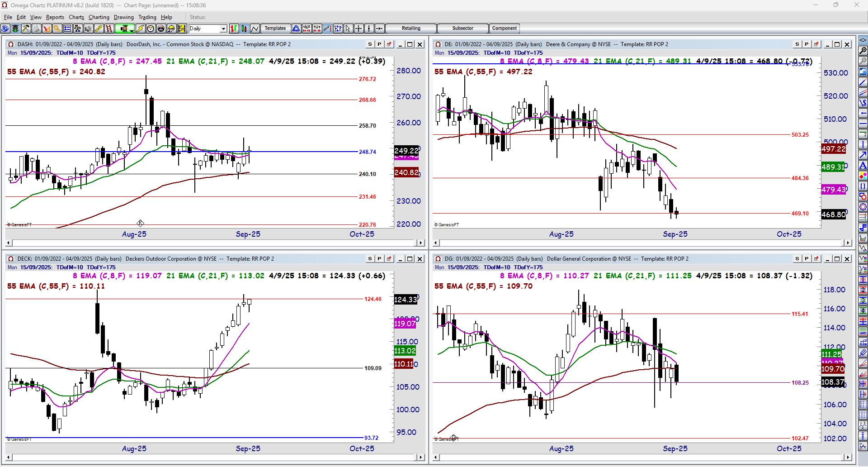
Task: Click the yellow hard hat icon
Action: pyautogui.click(x=171, y=29)
